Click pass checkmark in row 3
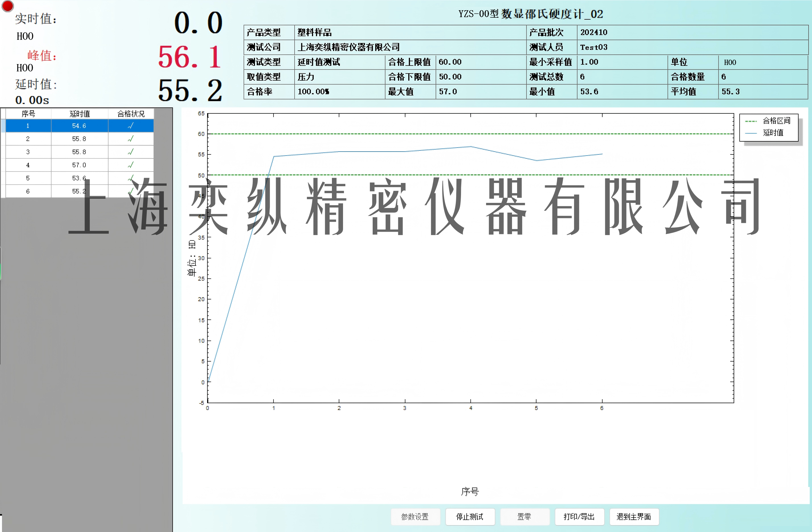 click(131, 152)
